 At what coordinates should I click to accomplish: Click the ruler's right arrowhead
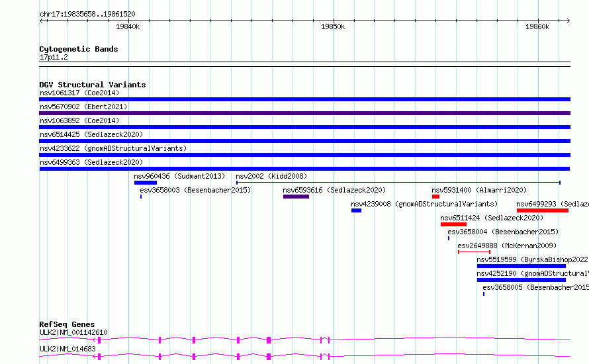tap(568, 21)
